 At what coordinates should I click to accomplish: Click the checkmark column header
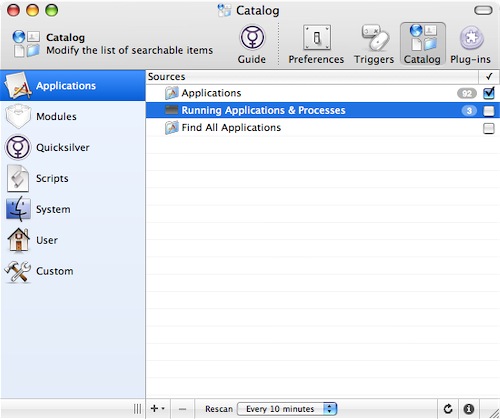point(489,77)
